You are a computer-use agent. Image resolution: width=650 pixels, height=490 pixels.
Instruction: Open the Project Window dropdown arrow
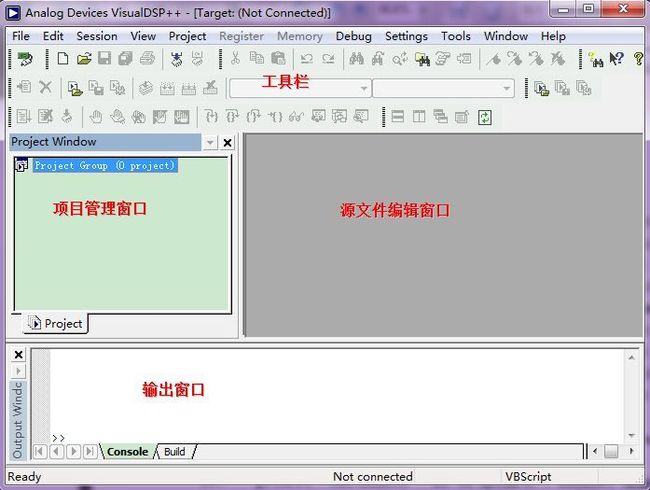[210, 143]
